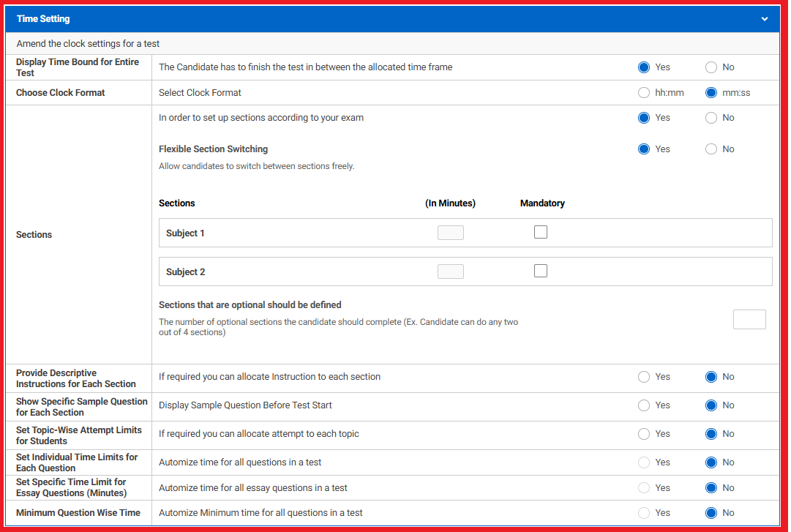Select No for Minimum Question Wise Time

(x=711, y=513)
